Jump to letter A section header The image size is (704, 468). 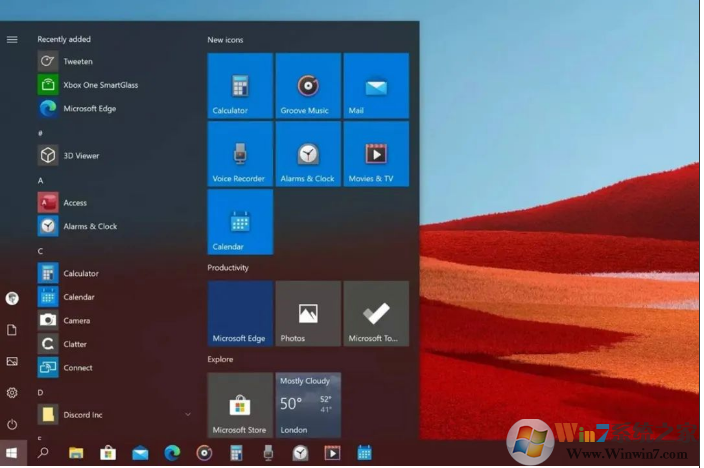[41, 181]
